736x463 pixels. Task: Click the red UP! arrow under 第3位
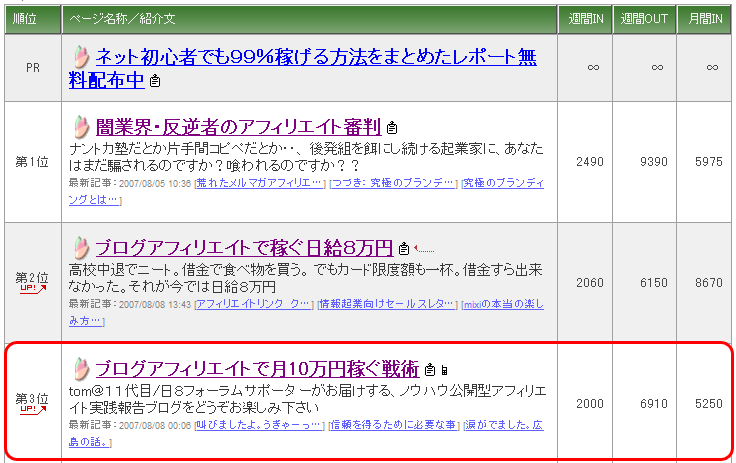[x=33, y=409]
